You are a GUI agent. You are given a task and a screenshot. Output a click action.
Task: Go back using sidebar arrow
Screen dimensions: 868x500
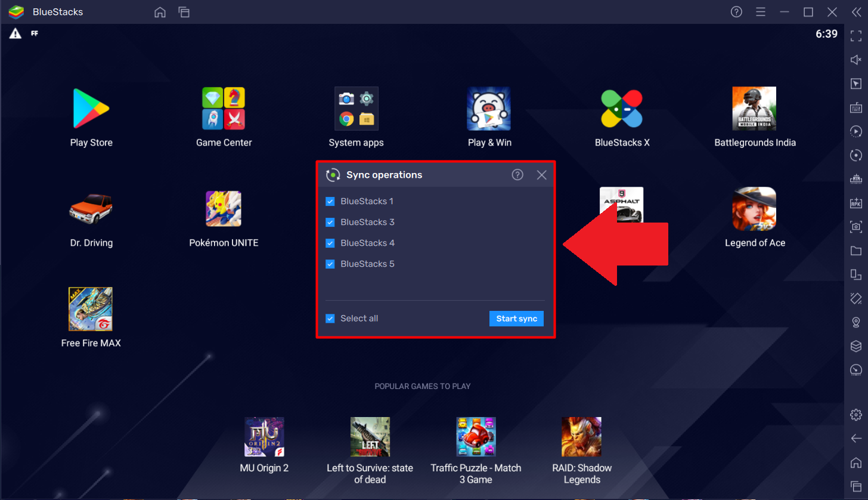pyautogui.click(x=856, y=439)
